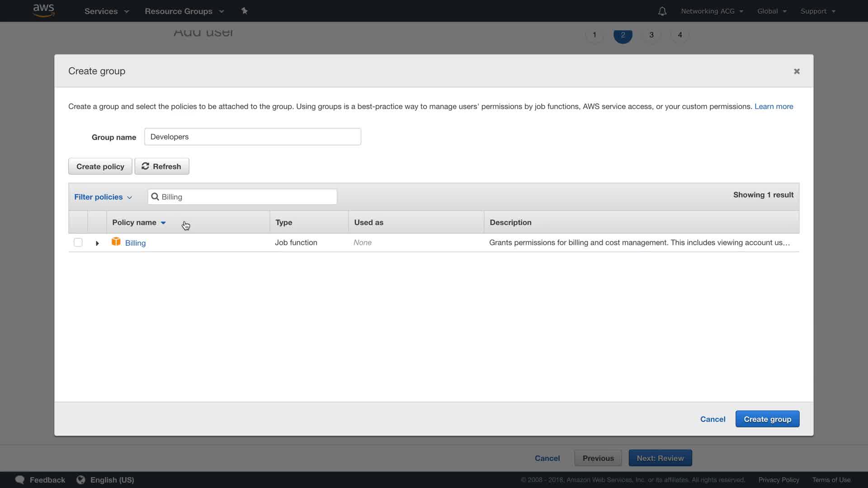Sort by Policy name column arrow
868x488 pixels.
163,223
